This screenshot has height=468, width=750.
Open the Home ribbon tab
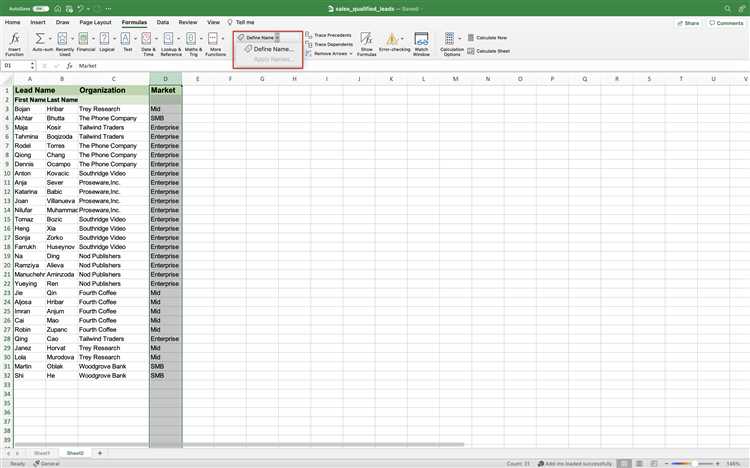[12, 22]
